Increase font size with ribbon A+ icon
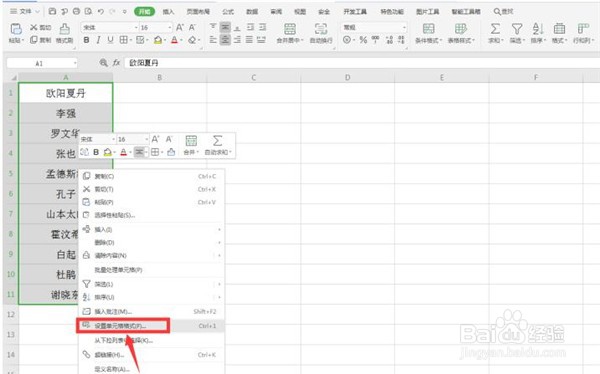The width and height of the screenshot is (600, 374). pyautogui.click(x=179, y=27)
